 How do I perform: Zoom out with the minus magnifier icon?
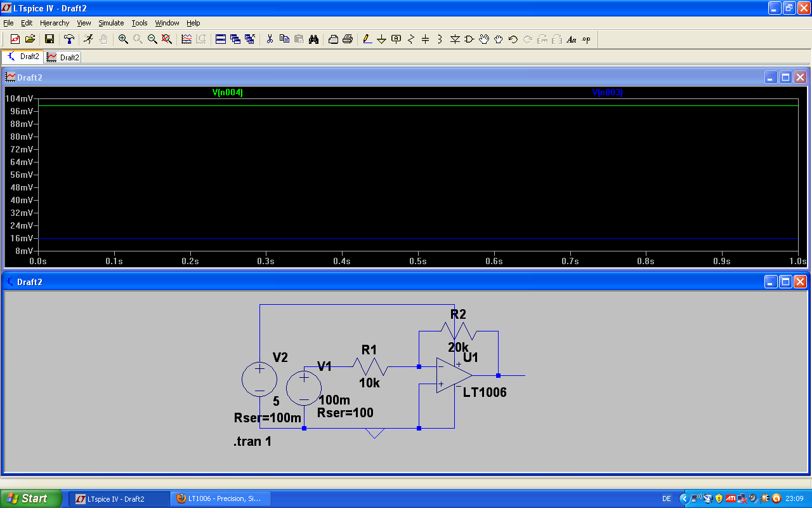pyautogui.click(x=152, y=39)
